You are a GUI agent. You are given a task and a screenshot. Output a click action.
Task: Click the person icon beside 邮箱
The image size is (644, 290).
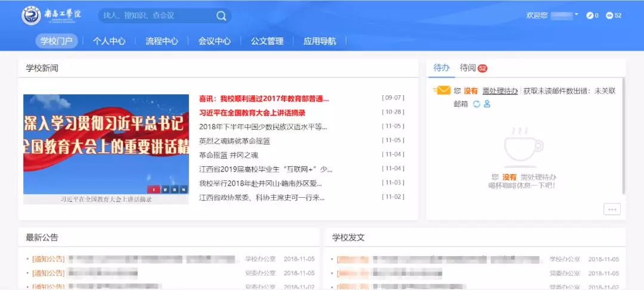pos(487,104)
